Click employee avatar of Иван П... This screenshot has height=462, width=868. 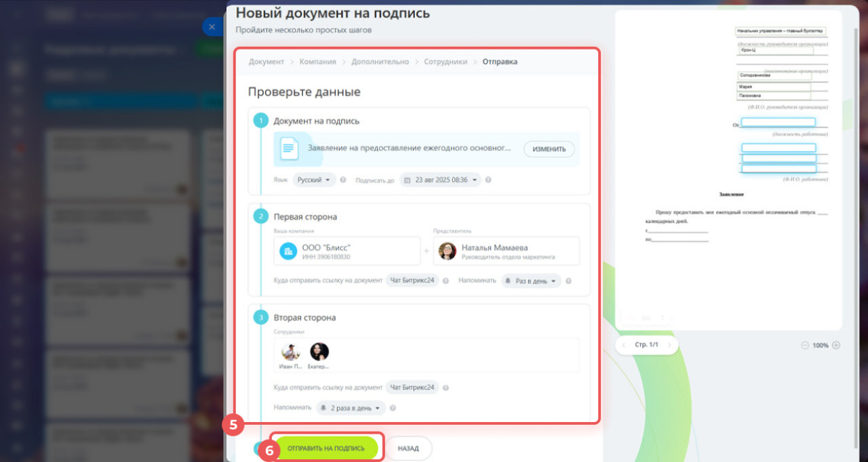pos(290,352)
